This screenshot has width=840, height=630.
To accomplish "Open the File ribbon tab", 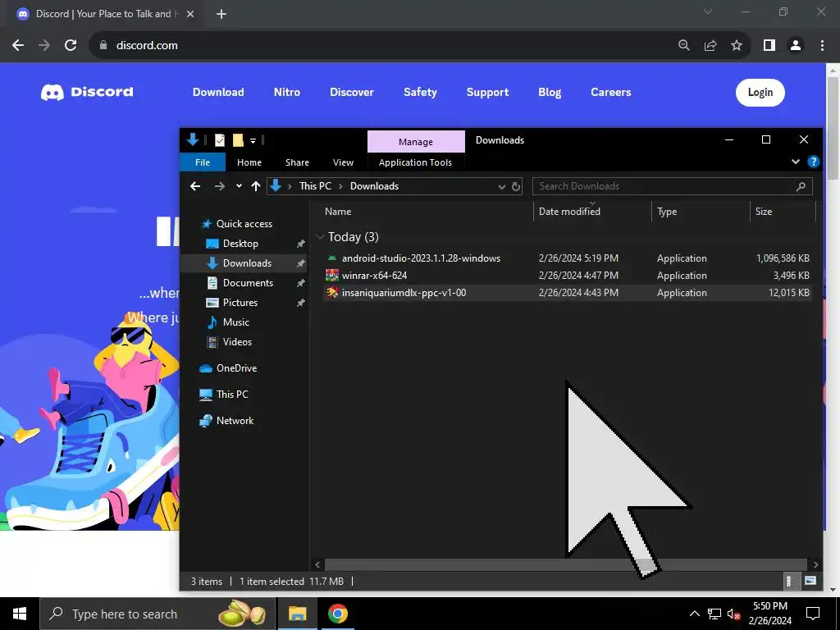I will [x=203, y=162].
